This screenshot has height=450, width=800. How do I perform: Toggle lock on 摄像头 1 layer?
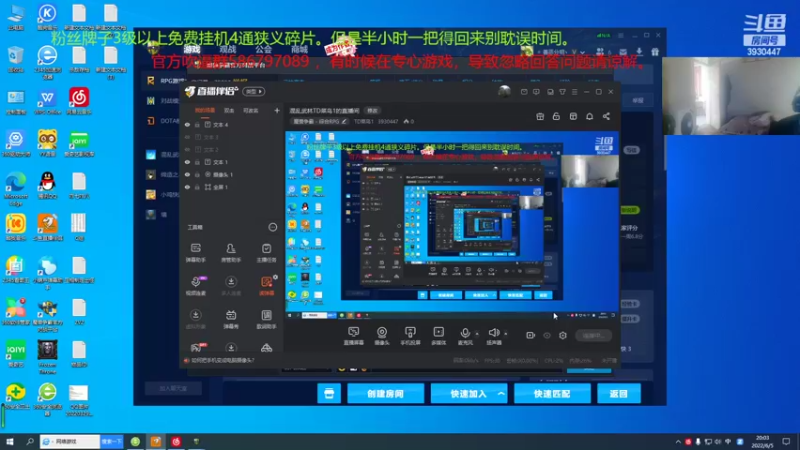pyautogui.click(x=197, y=174)
